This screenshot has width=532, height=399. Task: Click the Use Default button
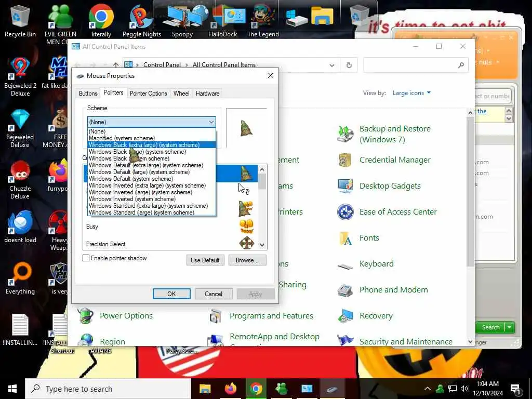[205, 260]
